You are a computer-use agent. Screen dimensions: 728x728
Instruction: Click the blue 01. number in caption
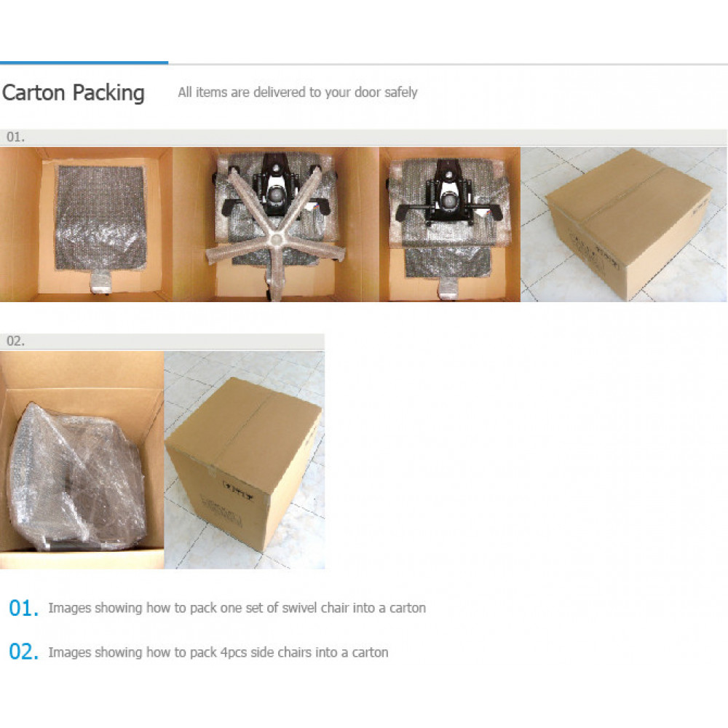(24, 608)
